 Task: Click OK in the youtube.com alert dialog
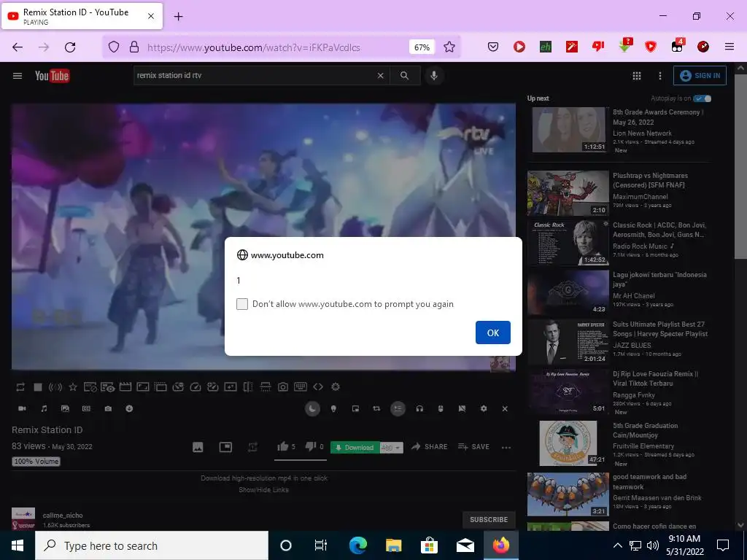pos(492,332)
